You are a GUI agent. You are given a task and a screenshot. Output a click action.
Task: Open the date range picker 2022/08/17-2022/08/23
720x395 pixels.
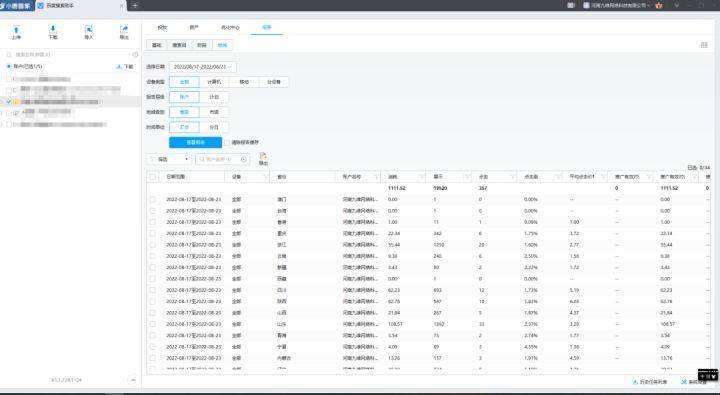(x=202, y=67)
